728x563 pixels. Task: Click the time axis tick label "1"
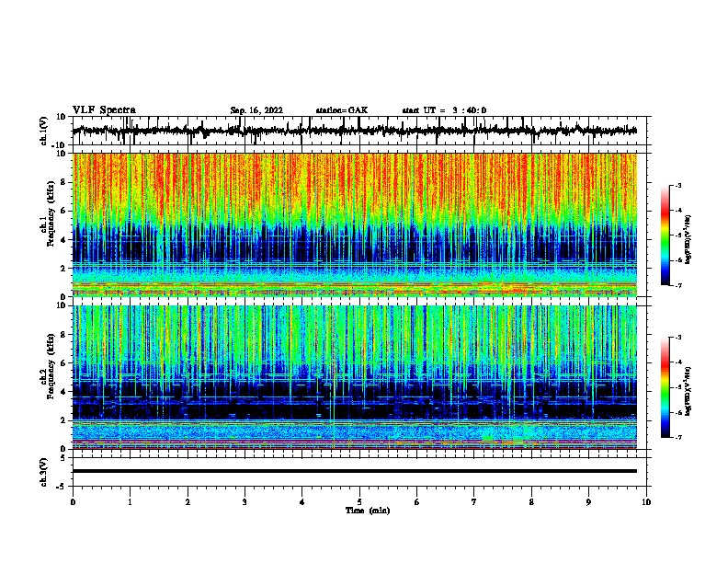pyautogui.click(x=130, y=502)
